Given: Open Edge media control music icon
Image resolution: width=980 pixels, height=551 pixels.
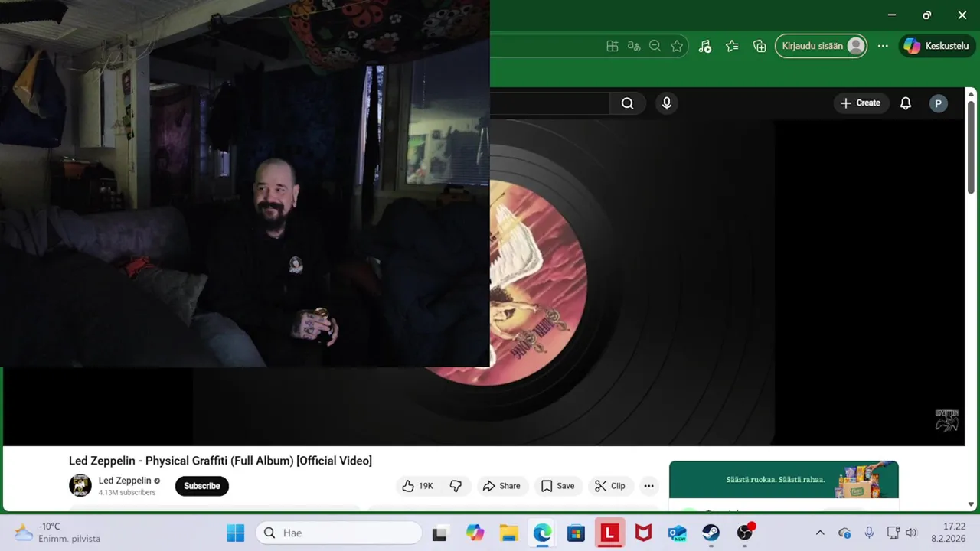Looking at the screenshot, I should (x=705, y=46).
